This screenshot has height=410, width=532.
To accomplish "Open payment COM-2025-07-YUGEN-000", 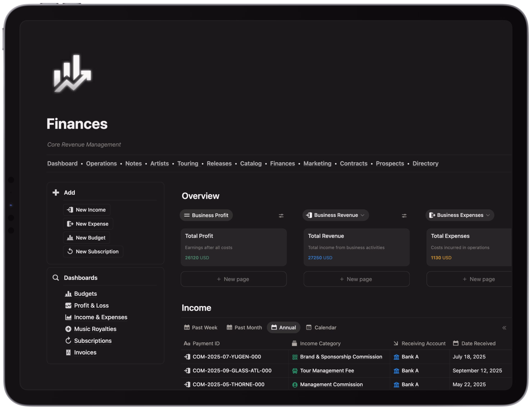I will pos(227,357).
